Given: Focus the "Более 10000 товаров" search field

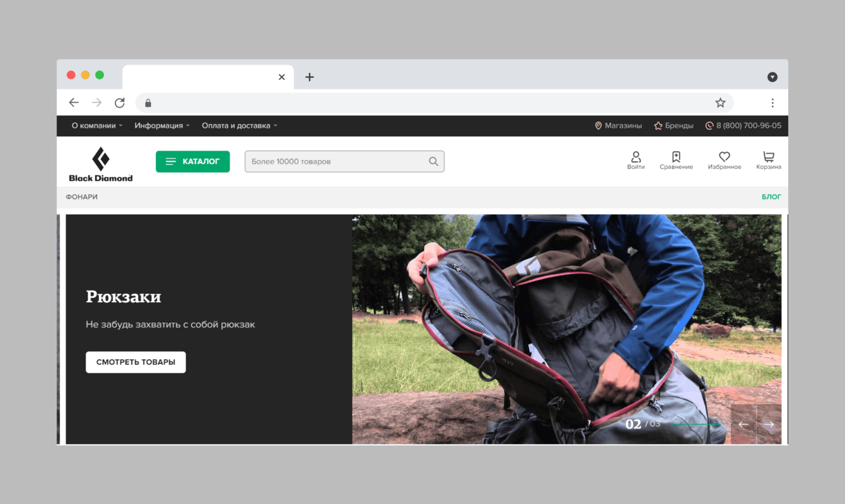Looking at the screenshot, I should [344, 161].
